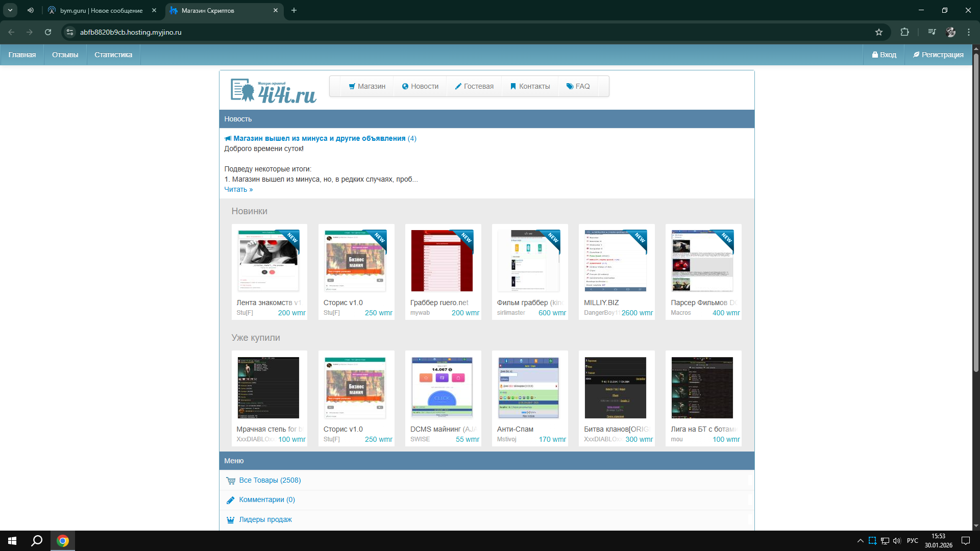Switch to bym.guru Новое сообщение tab
980x551 pixels.
101,10
